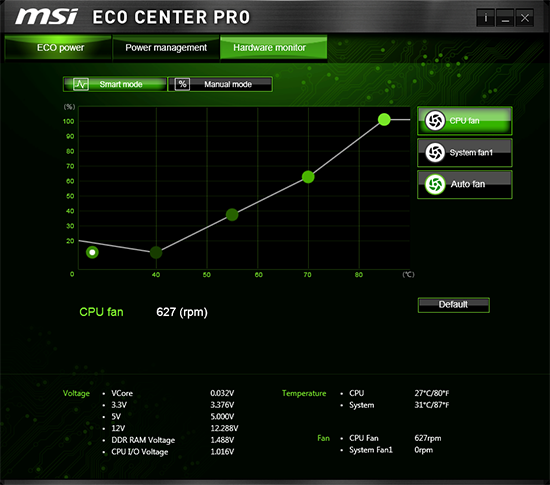Click the System fan1 spinner icon
Image resolution: width=550 pixels, height=485 pixels.
[435, 153]
